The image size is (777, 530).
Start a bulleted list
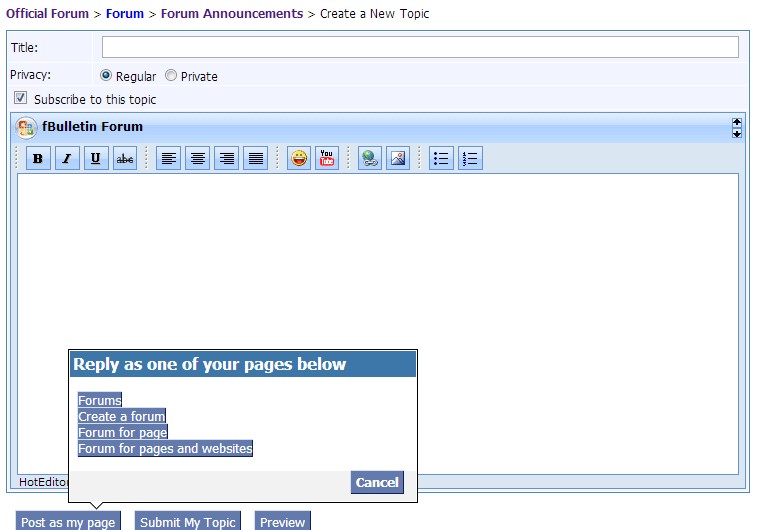[x=441, y=158]
